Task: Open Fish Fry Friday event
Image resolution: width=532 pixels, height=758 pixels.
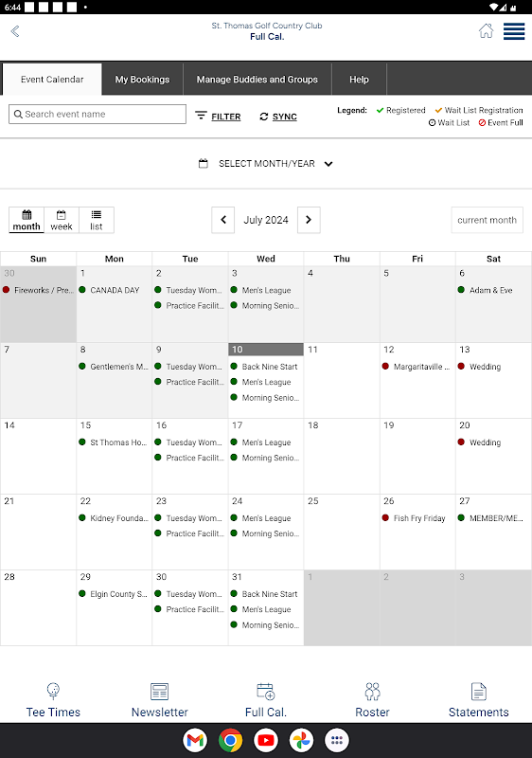Action: tap(415, 518)
